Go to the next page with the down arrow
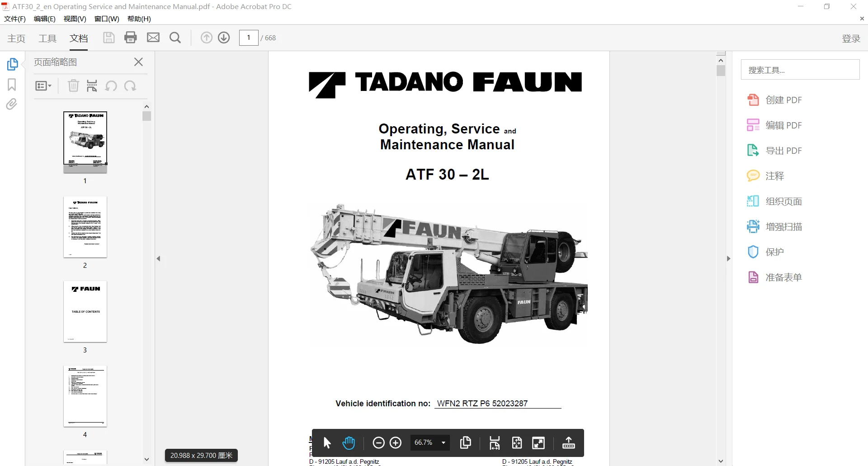Image resolution: width=868 pixels, height=466 pixels. point(224,38)
